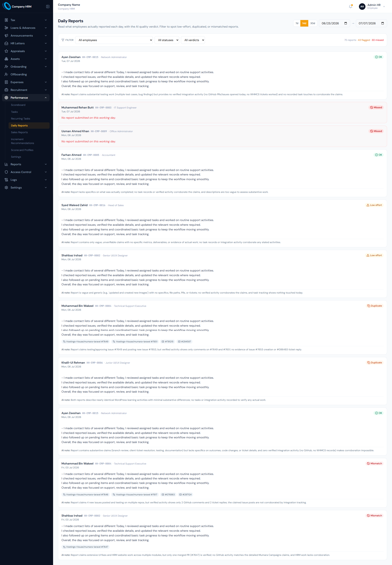Open Scoreboard submenu item
Image resolution: width=392 pixels, height=565 pixels.
29,105
